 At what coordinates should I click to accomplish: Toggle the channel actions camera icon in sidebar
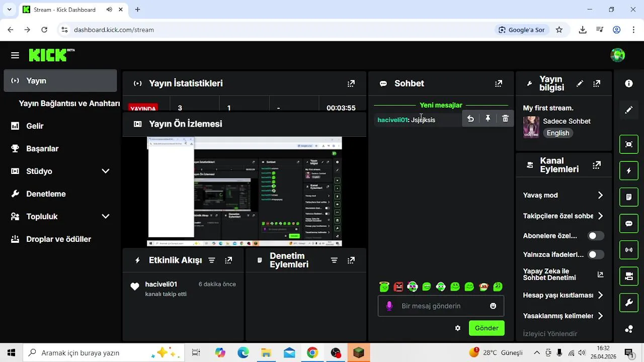pyautogui.click(x=629, y=276)
